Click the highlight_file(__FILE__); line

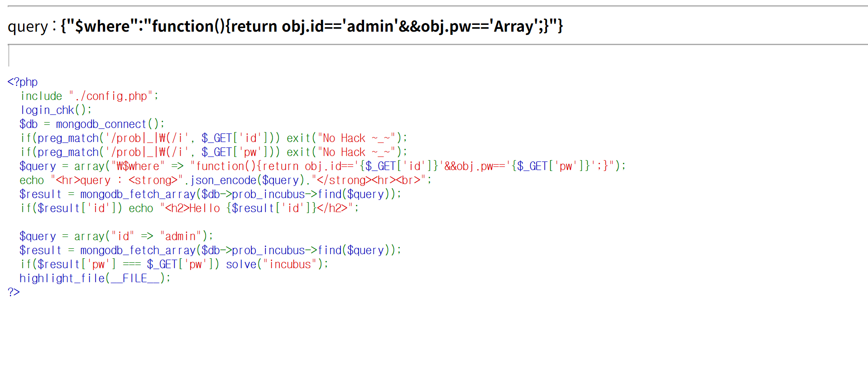pos(95,278)
